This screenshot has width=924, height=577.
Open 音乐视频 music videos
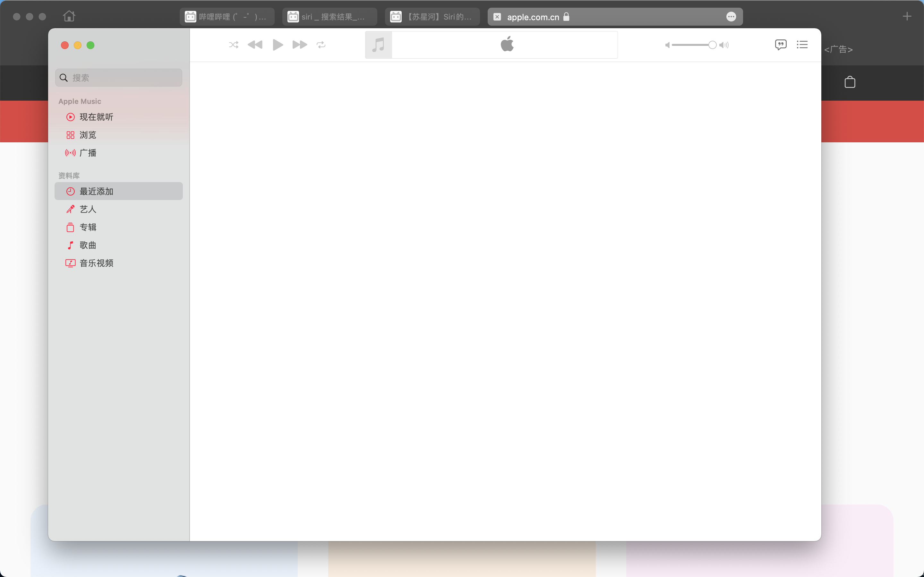click(x=96, y=263)
